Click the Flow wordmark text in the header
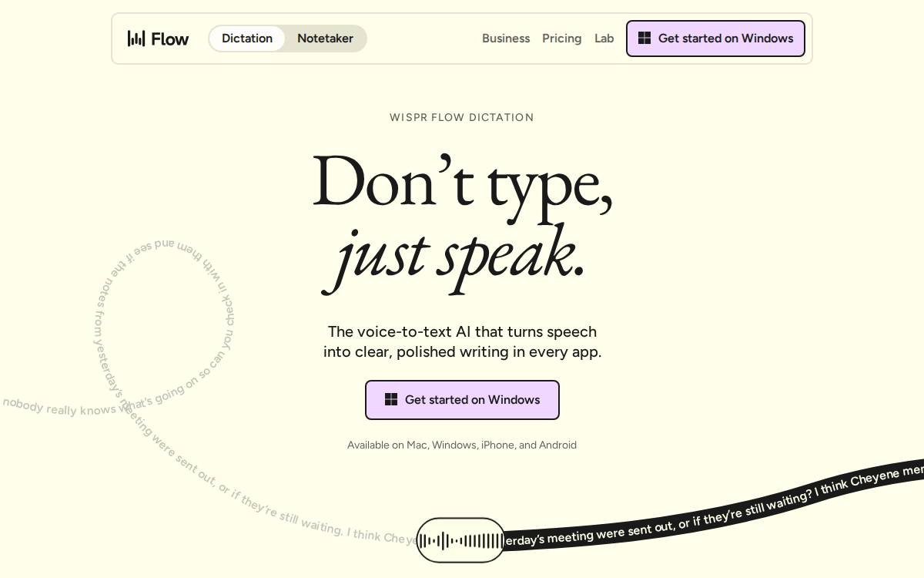924x578 pixels. tap(170, 39)
